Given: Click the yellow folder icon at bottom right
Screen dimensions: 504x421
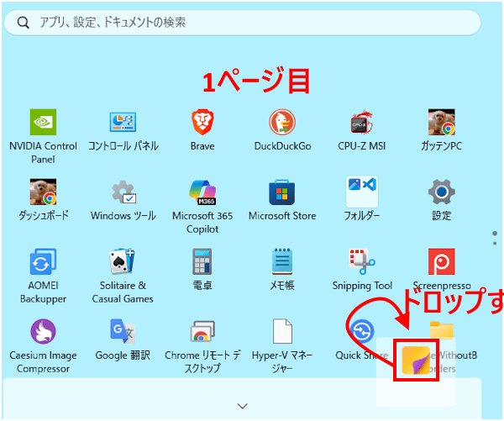Looking at the screenshot, I should [442, 330].
